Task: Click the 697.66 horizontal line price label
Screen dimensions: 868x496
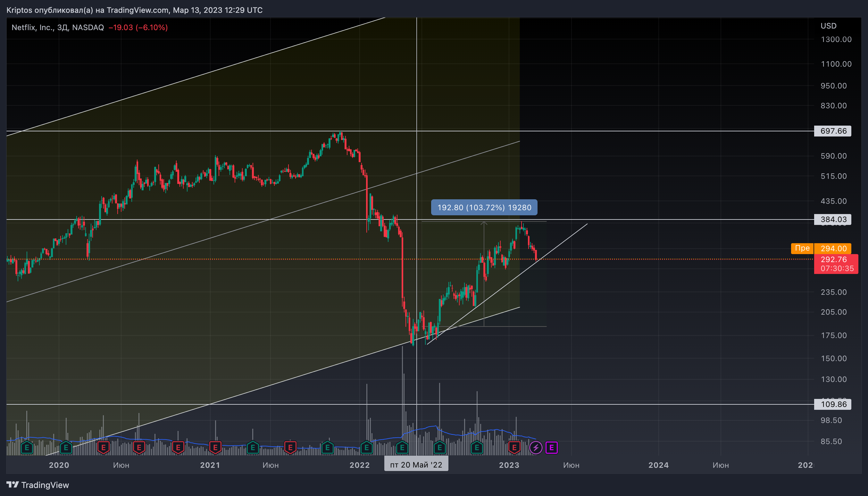Action: tap(832, 131)
